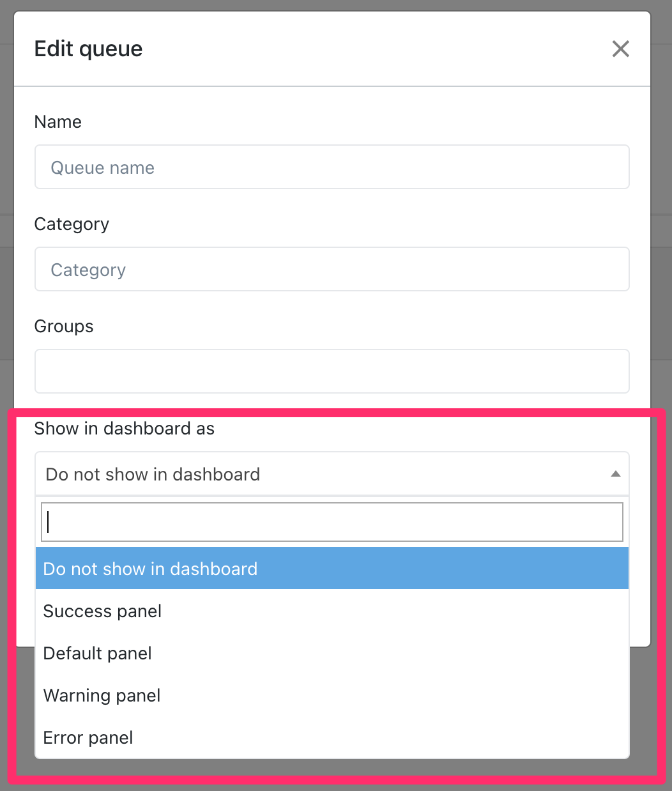This screenshot has height=791, width=672.
Task: Click the selected value box of the dashboard dropdown
Action: (x=319, y=474)
